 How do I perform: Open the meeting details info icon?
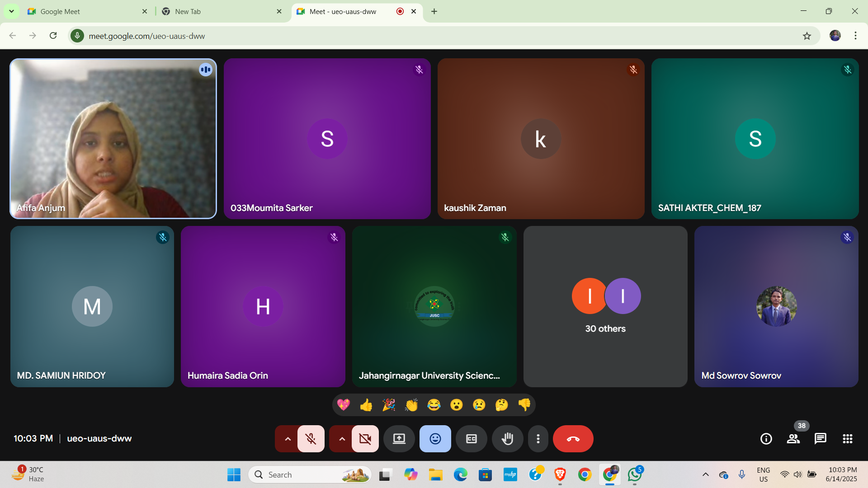pos(766,439)
